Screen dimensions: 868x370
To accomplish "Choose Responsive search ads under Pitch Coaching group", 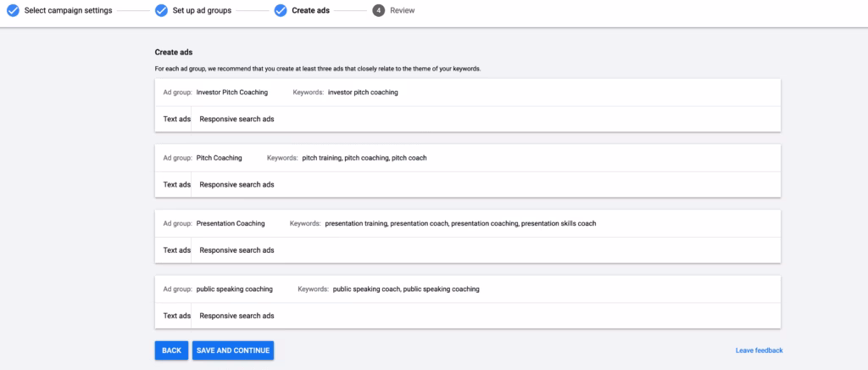I will [x=236, y=184].
